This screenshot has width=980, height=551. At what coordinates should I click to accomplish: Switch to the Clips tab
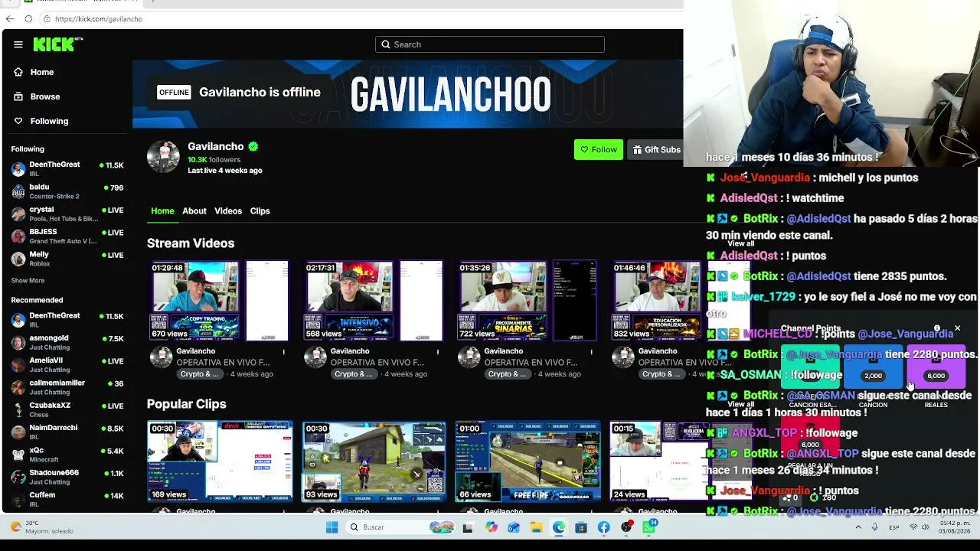[x=260, y=211]
